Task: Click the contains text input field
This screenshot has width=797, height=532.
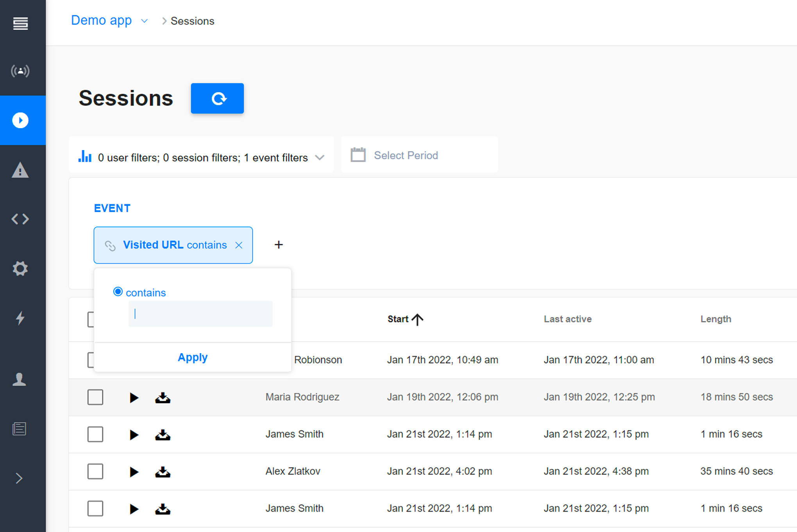Action: pos(200,314)
